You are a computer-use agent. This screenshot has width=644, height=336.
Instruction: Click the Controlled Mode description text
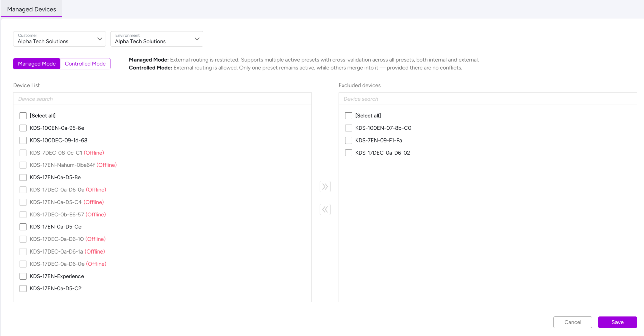(296, 68)
